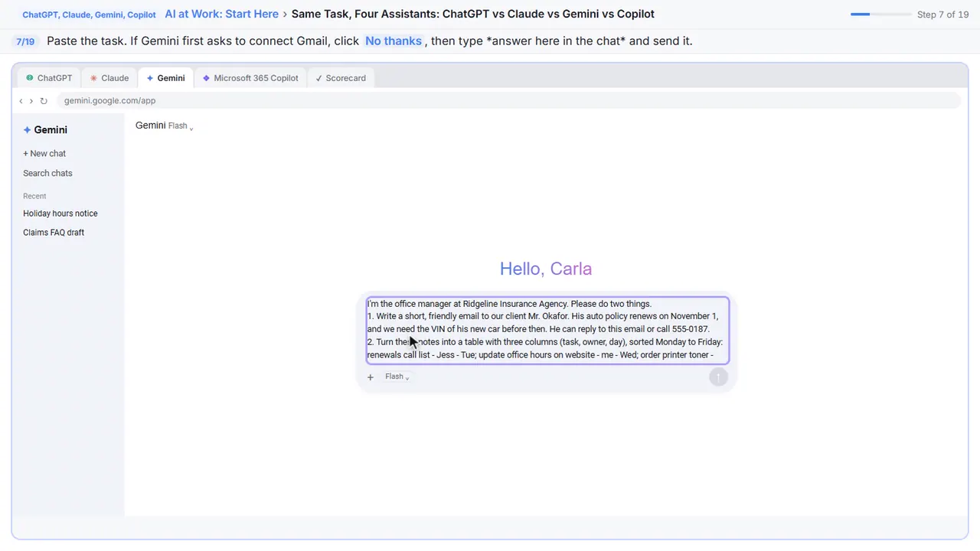Click the ChatGPT, Claude, Gemini, Copilot breadcrumb
The height and width of the screenshot is (551, 980).
point(89,15)
